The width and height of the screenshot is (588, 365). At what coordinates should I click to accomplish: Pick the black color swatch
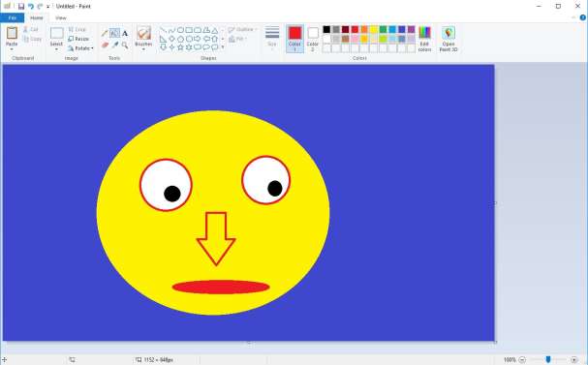326,29
